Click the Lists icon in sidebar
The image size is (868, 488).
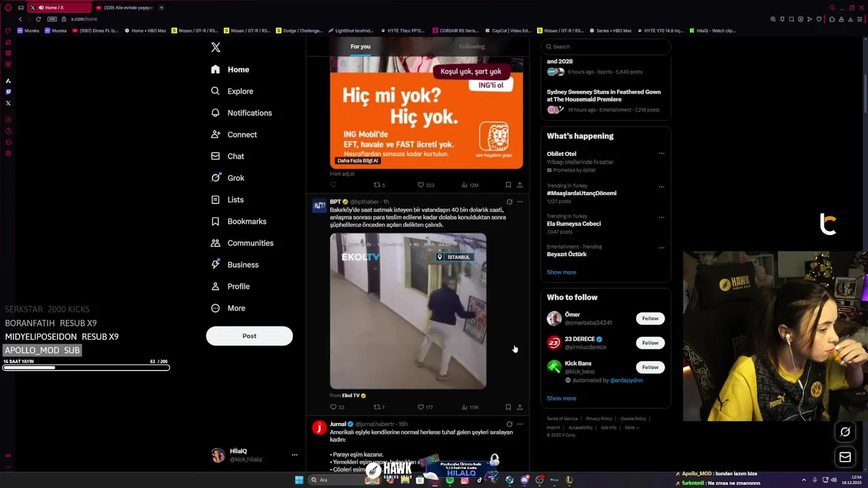pos(215,200)
